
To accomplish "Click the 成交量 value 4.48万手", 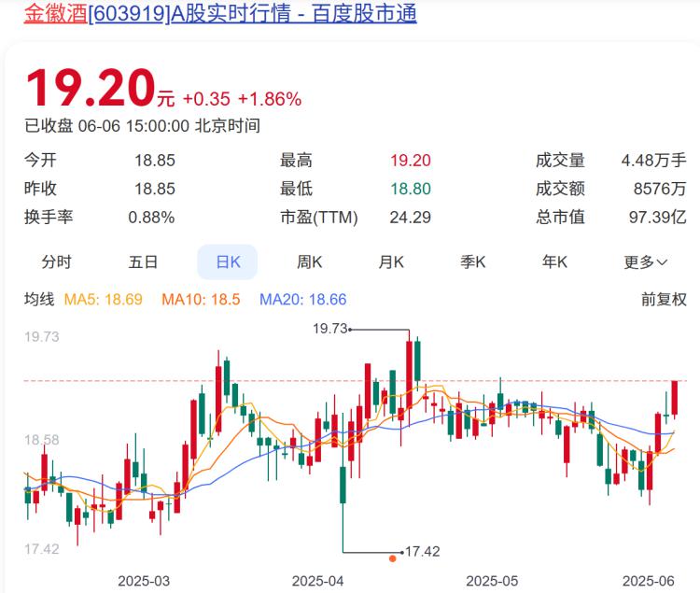I will (x=653, y=161).
